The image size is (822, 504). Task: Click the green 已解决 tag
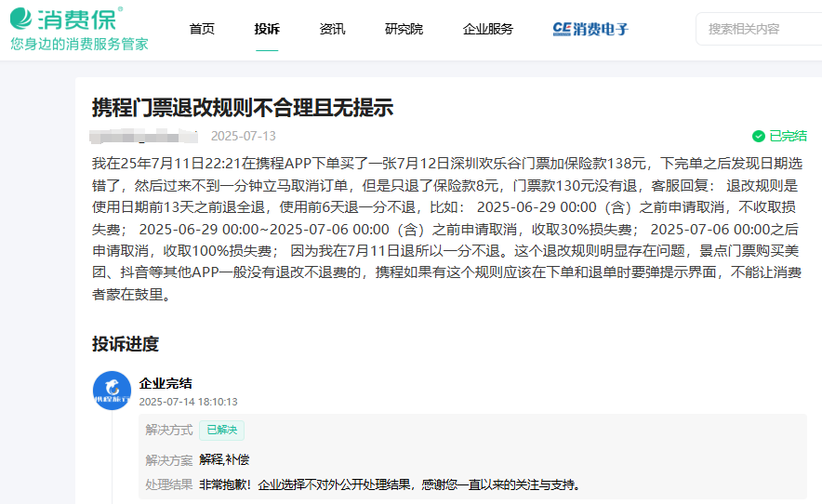pyautogui.click(x=221, y=430)
